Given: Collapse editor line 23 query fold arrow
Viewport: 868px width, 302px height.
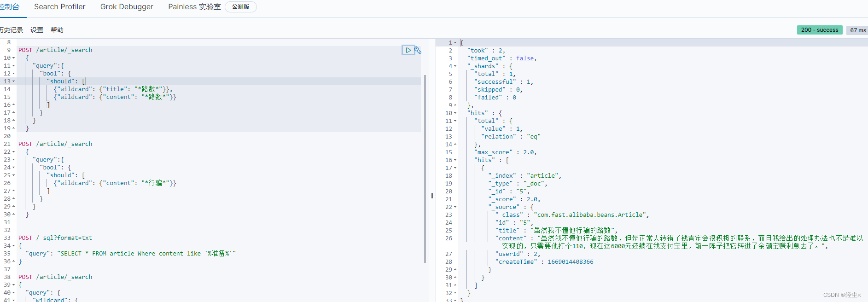Looking at the screenshot, I should (13, 160).
